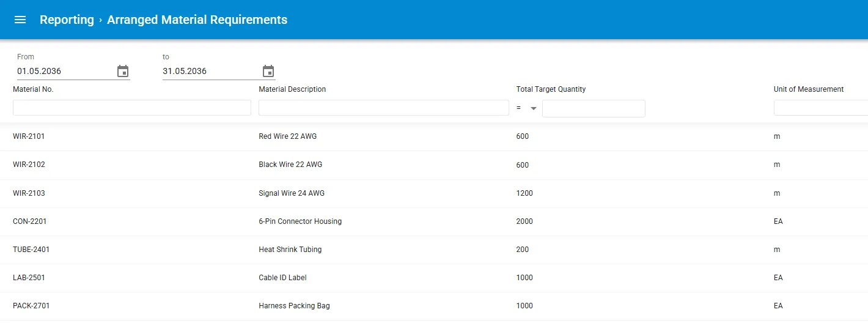Click quantity 600 in WIR-2101 row
868x323 pixels.
pos(523,136)
